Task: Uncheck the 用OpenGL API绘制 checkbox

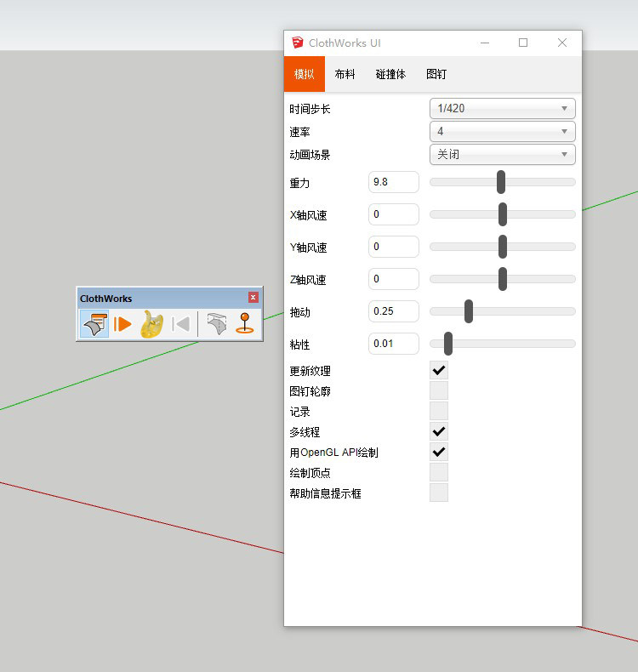Action: click(x=439, y=453)
